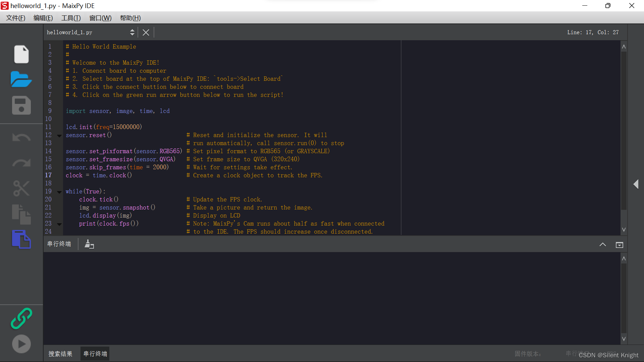Switch to the 搜索结果 bottom tab
644x362 pixels.
[60, 354]
